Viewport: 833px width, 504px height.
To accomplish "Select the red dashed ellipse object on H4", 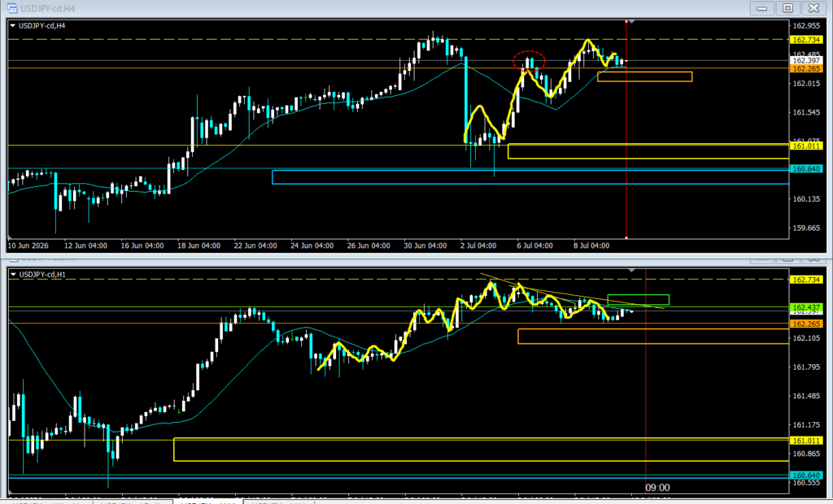I will click(529, 60).
